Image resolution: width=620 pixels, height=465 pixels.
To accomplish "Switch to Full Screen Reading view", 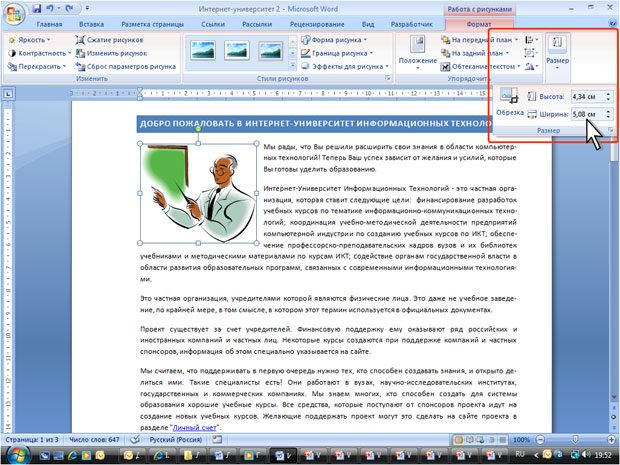I will coord(470,439).
